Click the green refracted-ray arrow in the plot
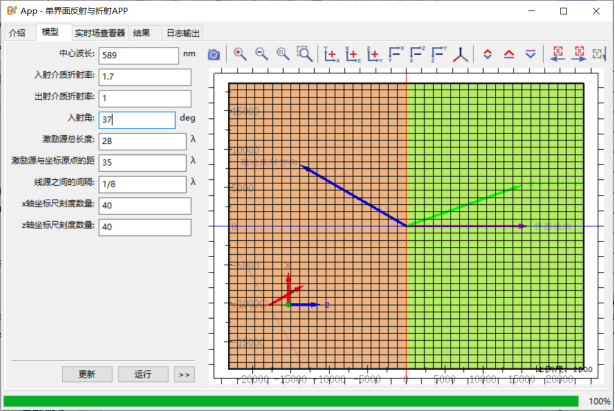This screenshot has height=411, width=615. (x=464, y=206)
